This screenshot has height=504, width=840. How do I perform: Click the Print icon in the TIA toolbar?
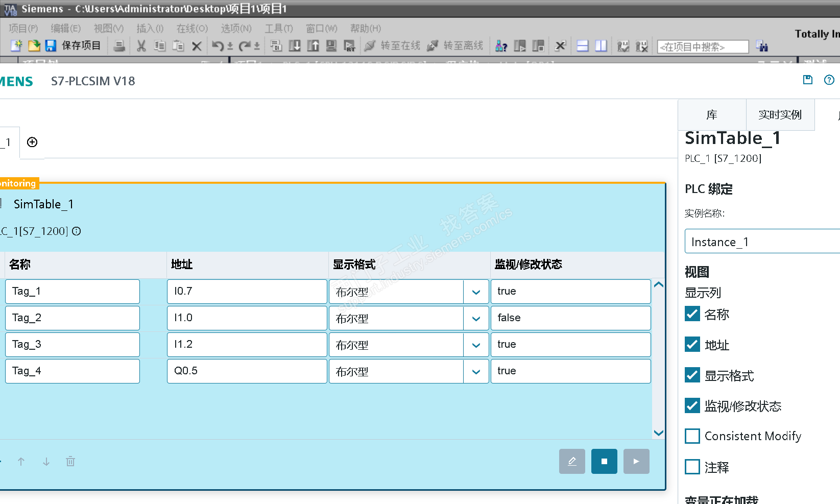point(119,46)
